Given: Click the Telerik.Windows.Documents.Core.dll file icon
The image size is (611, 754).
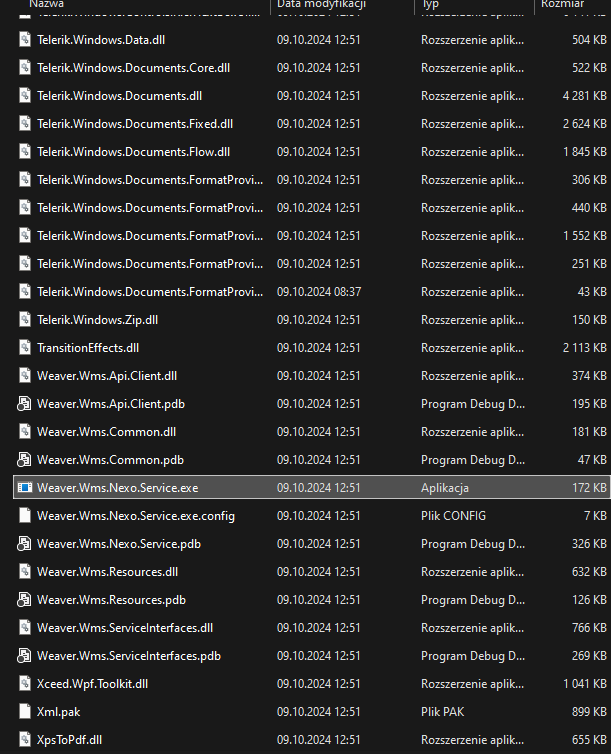Looking at the screenshot, I should [25, 67].
